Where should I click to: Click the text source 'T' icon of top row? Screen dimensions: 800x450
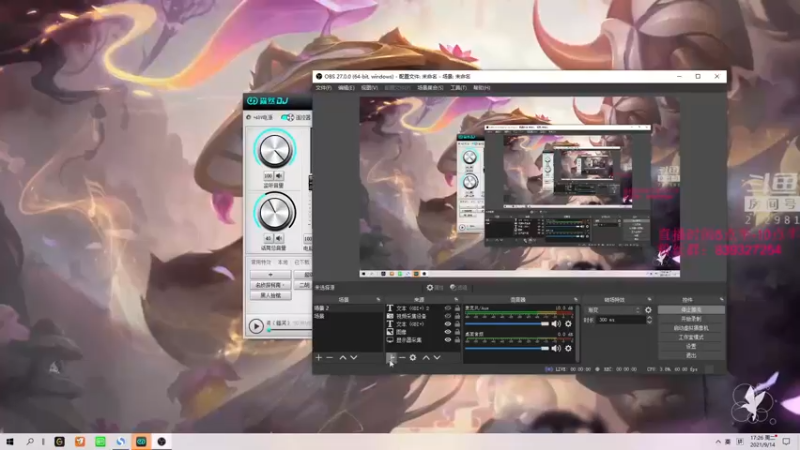tap(390, 308)
